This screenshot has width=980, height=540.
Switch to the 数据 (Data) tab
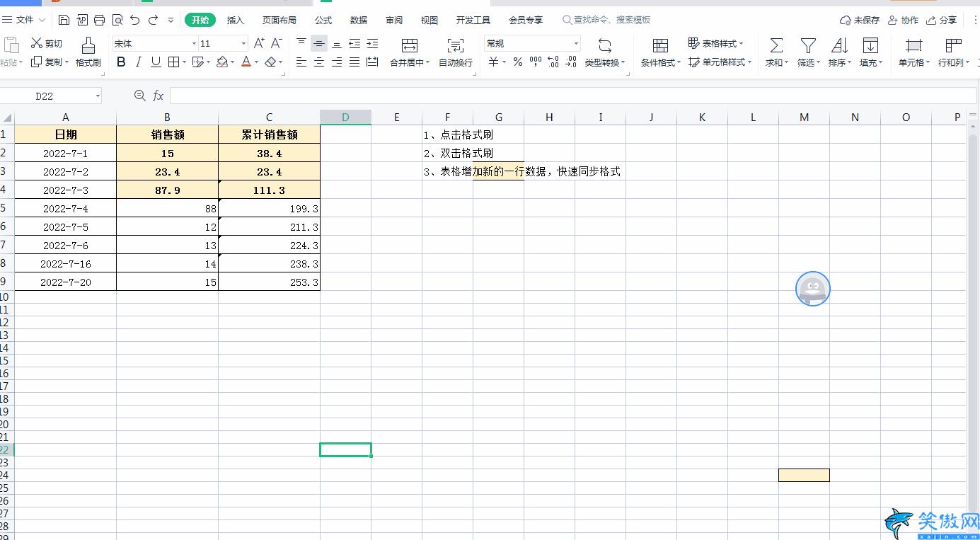[x=359, y=20]
